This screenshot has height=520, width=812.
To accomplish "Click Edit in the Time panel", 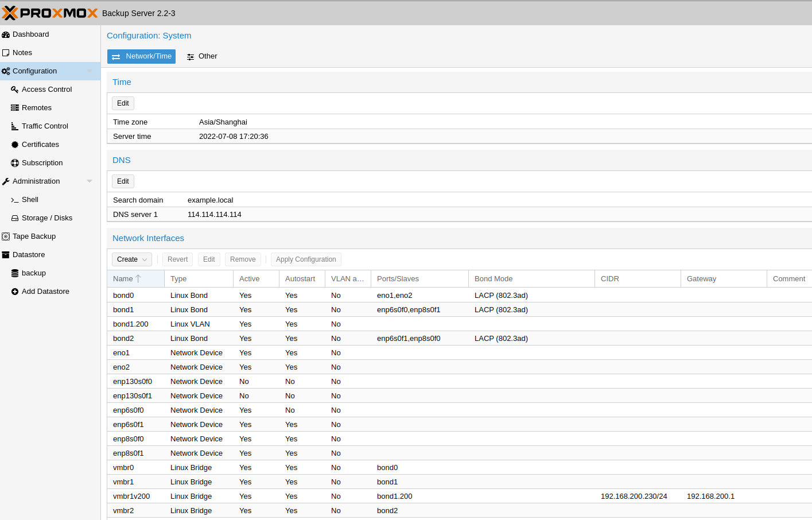I will (x=123, y=103).
